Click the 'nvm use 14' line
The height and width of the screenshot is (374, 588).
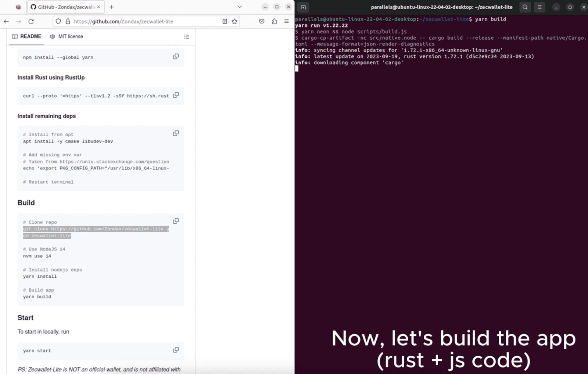click(x=37, y=256)
